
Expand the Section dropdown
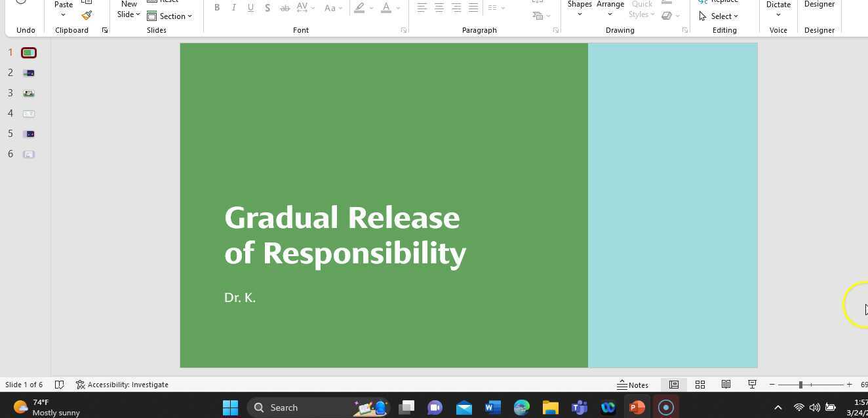170,16
